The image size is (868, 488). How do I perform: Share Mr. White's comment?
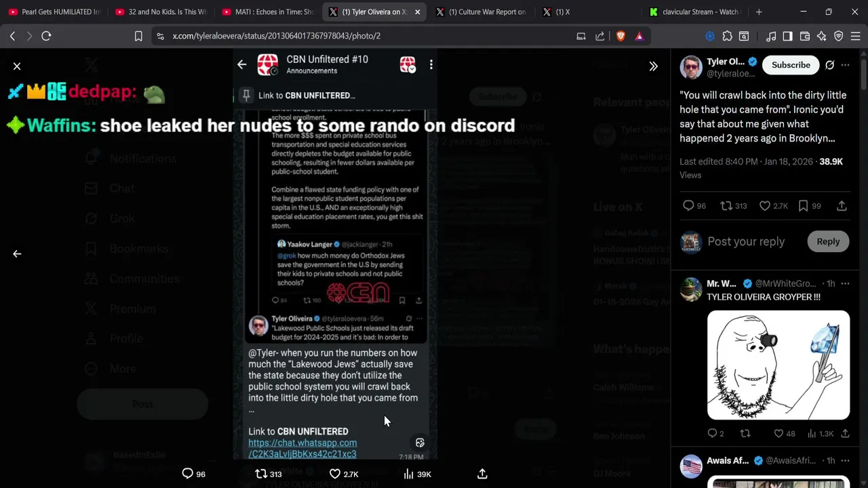pos(845,433)
